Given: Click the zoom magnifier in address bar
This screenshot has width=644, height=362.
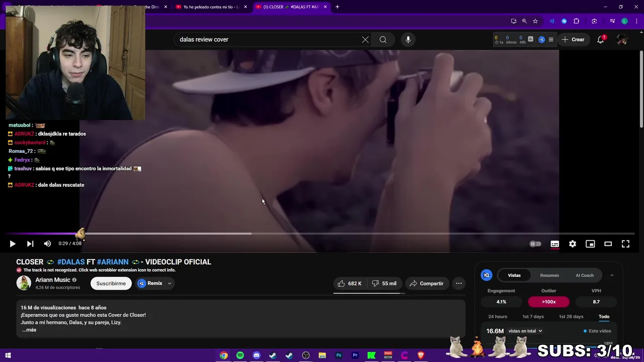Looking at the screenshot, I should pos(524,21).
